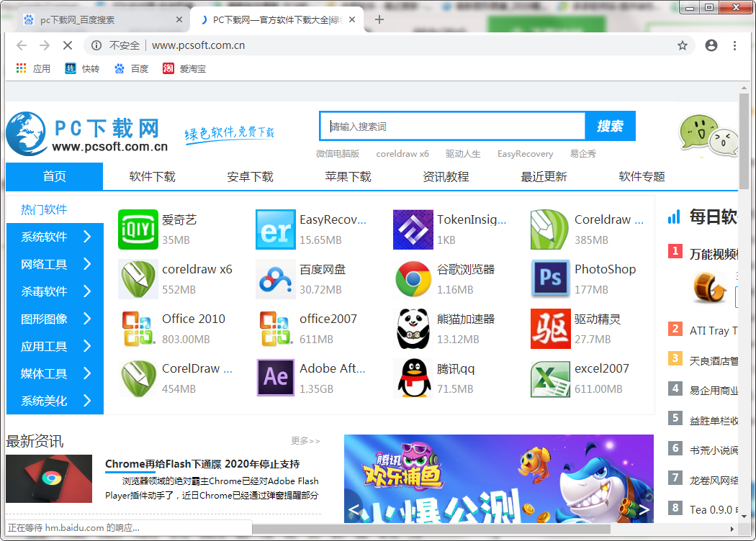Open the 谷歌浏览器 Chrome icon
The height and width of the screenshot is (541, 756).
tap(413, 279)
